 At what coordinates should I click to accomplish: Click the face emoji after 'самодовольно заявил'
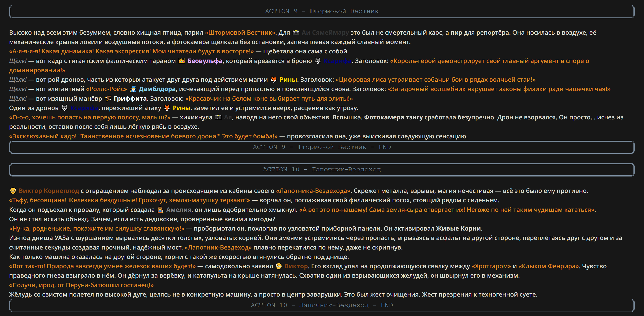(279, 266)
